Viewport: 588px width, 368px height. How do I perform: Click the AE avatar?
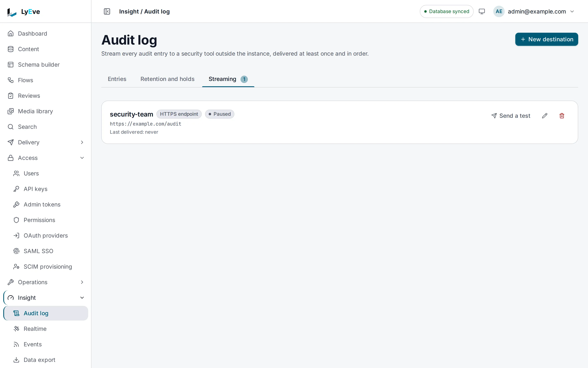click(x=499, y=11)
